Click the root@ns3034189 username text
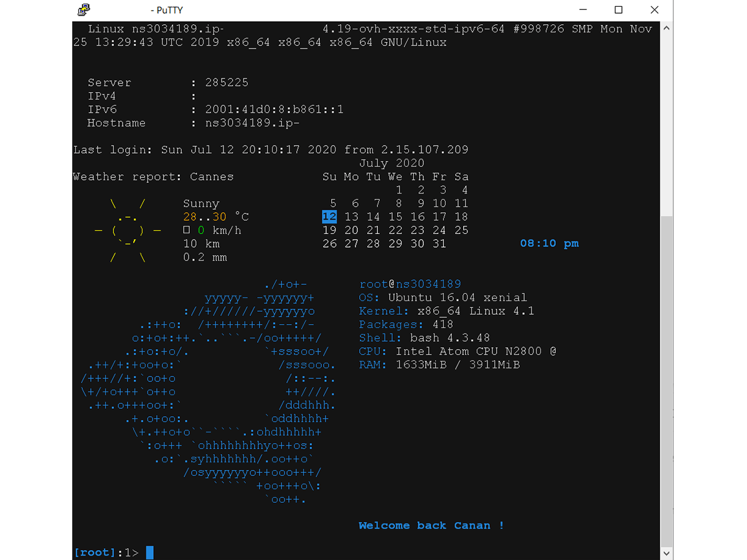Image resolution: width=747 pixels, height=560 pixels. pyautogui.click(x=411, y=284)
